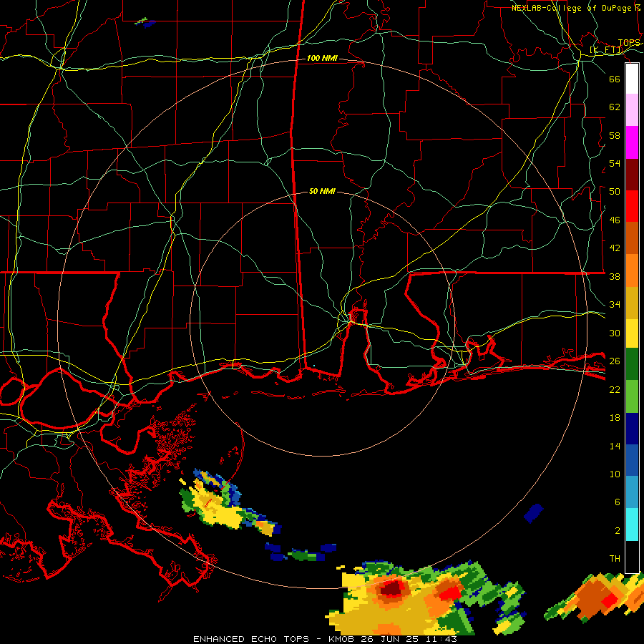
Task: Click the black TH legend swatch
Action: [632, 556]
